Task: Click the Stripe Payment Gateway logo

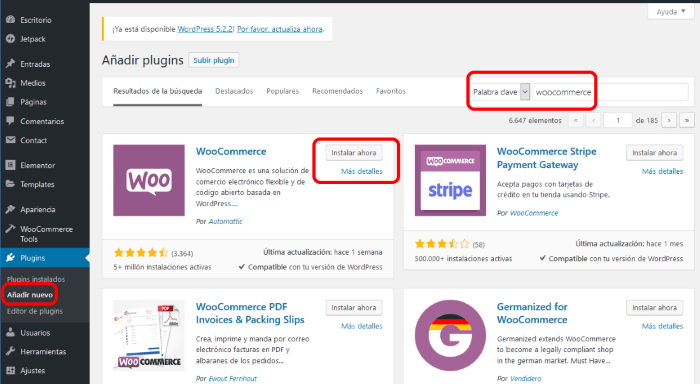Action: coord(450,180)
